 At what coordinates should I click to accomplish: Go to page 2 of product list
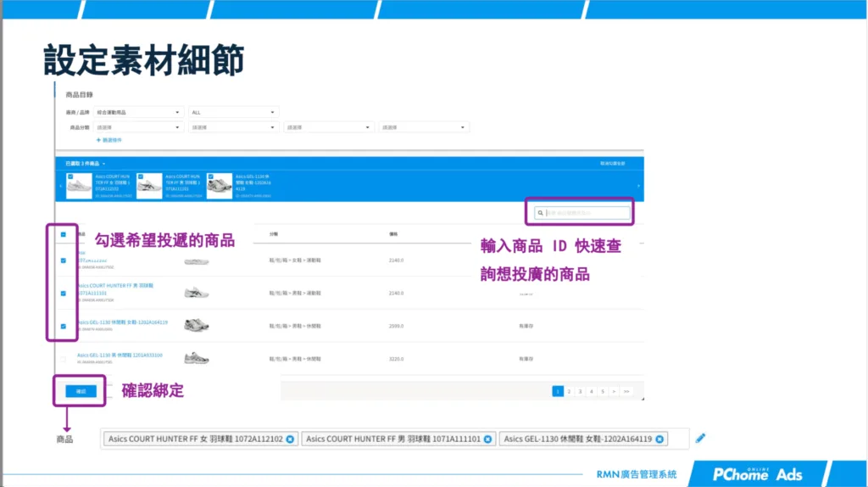click(569, 391)
